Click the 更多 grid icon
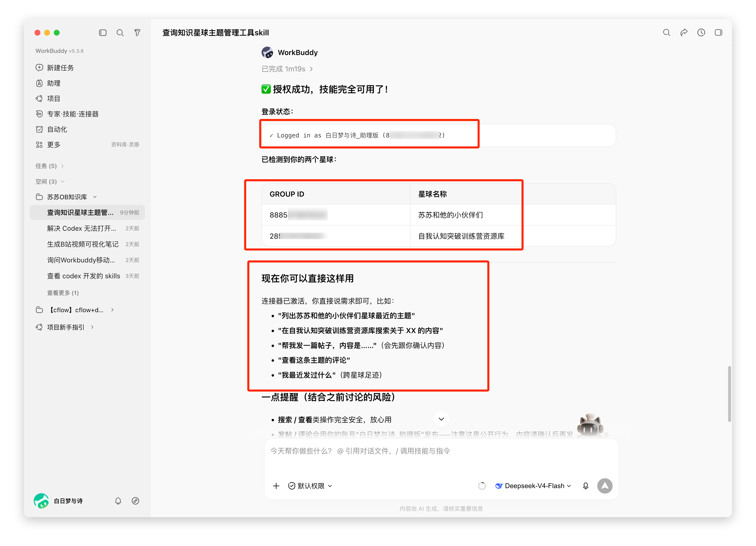 39,144
